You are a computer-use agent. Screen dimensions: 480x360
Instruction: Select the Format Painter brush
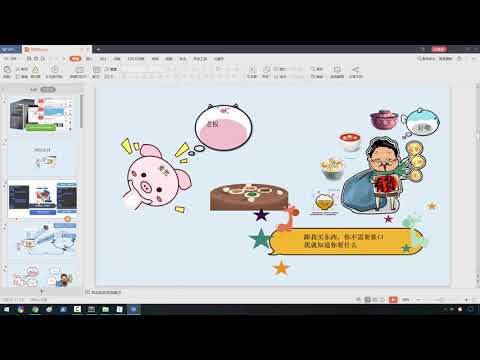(x=35, y=70)
